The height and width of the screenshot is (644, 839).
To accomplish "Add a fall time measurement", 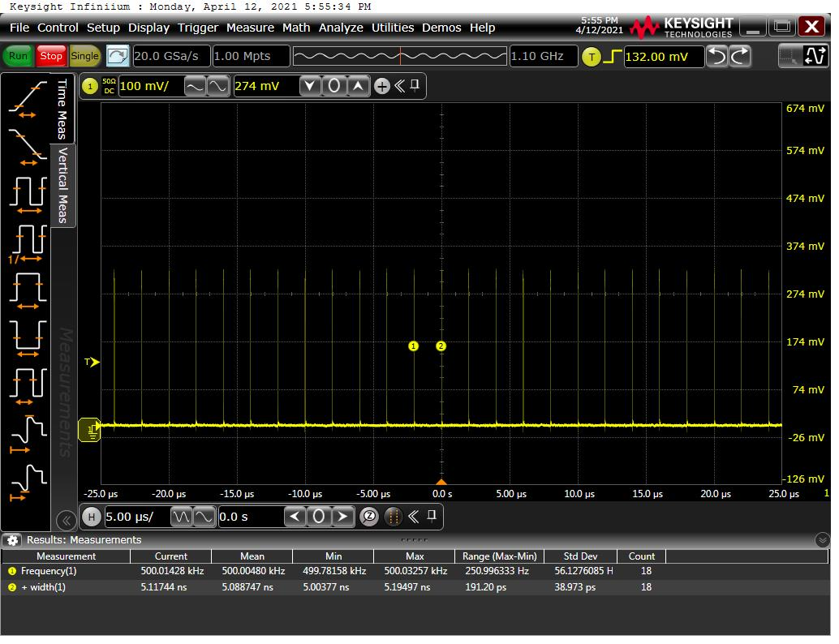I will tap(28, 144).
